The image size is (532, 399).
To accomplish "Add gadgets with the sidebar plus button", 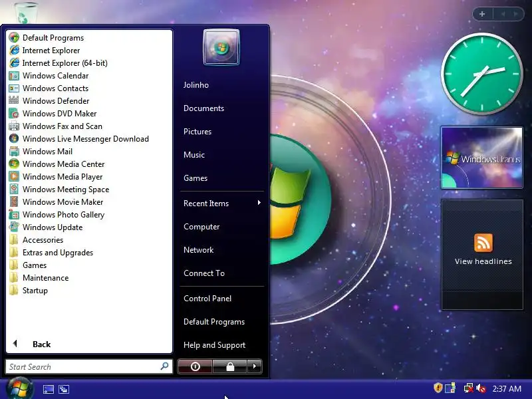I will click(x=482, y=14).
